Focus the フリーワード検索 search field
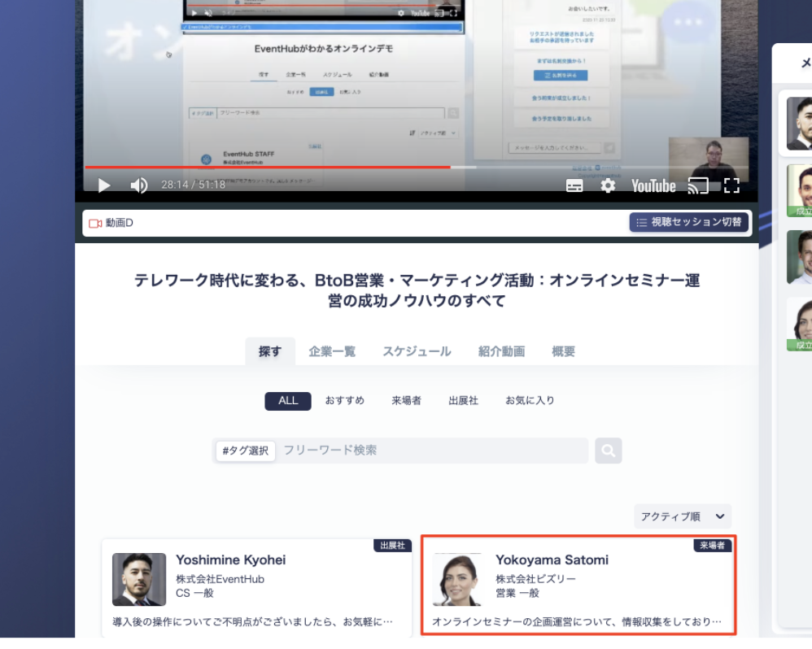The width and height of the screenshot is (812, 649). click(432, 451)
